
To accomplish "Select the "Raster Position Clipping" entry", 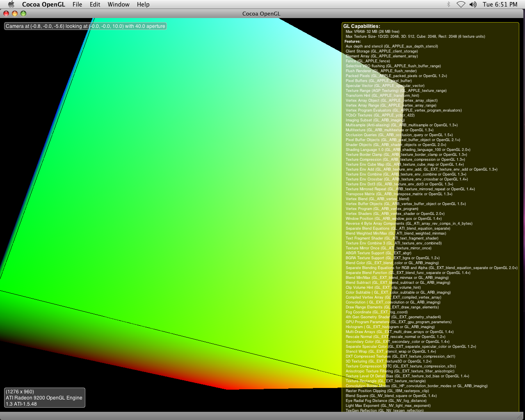I will (x=387, y=391).
